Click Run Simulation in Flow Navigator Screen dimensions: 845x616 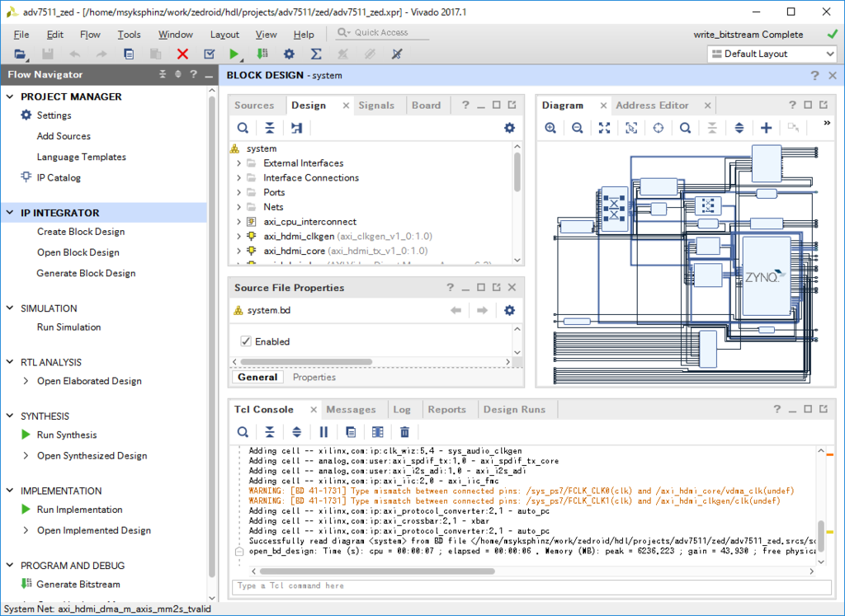click(x=69, y=327)
